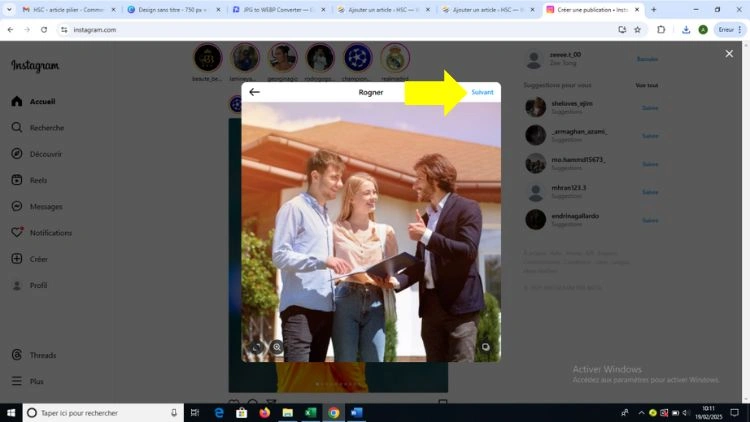Launch Microsoft Edge from taskbar
The height and width of the screenshot is (422, 750).
point(219,412)
